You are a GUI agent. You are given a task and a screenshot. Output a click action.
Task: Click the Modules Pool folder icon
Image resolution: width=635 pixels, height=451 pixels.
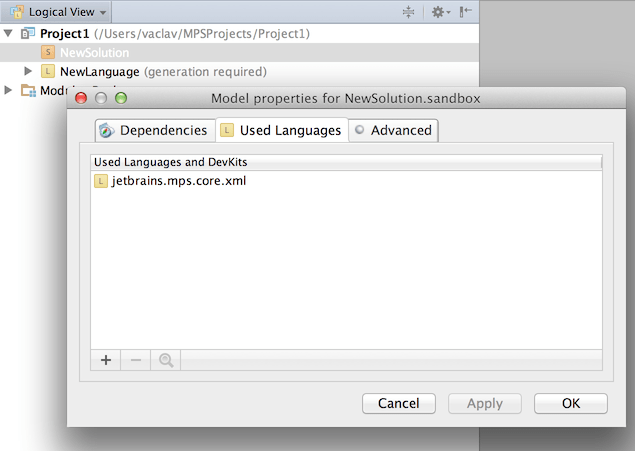(x=28, y=90)
